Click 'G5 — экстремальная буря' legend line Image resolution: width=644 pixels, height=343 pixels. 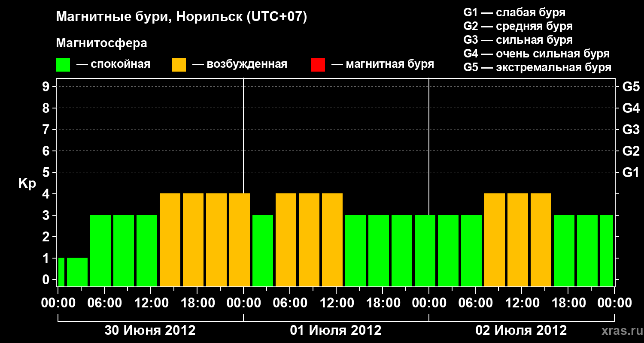click(538, 67)
